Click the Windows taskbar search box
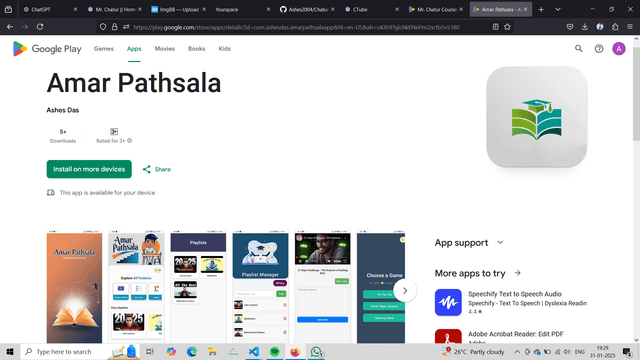The width and height of the screenshot is (640, 360). coord(80,351)
